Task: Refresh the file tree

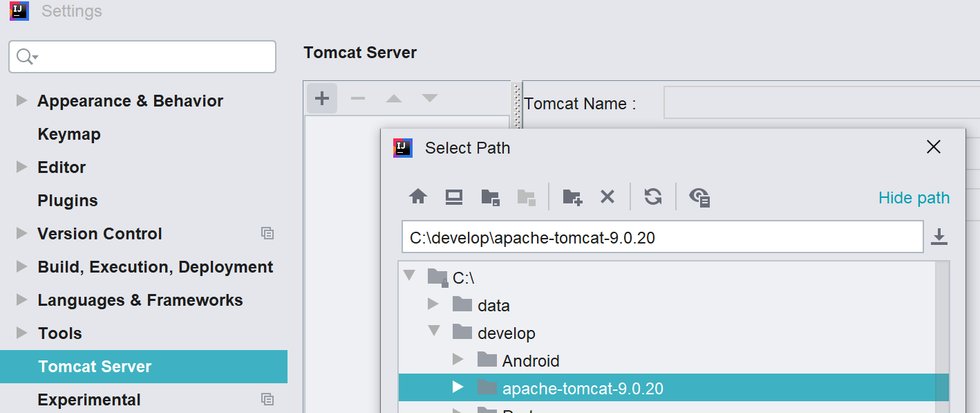Action: tap(653, 197)
